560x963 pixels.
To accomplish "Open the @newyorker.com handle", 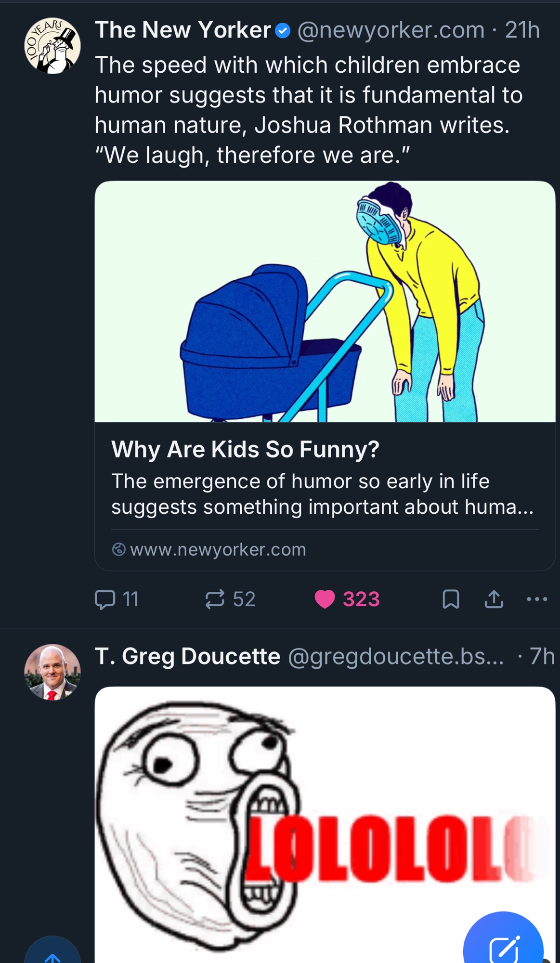I will [391, 30].
